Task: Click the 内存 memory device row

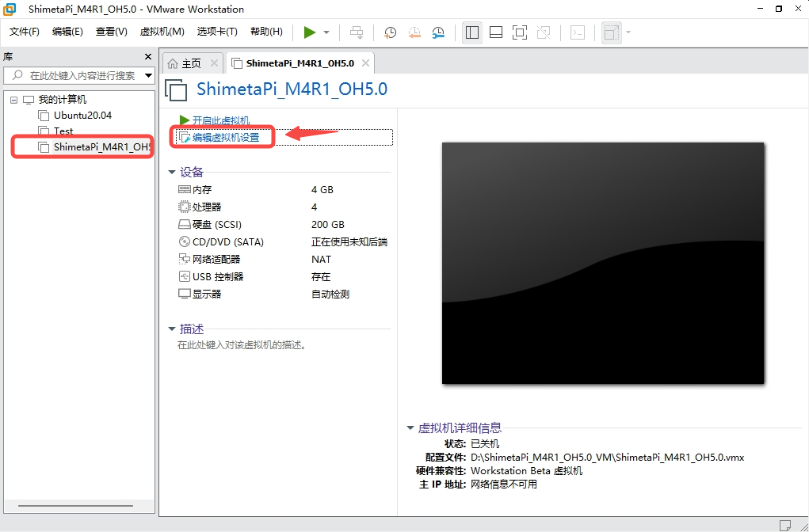Action: coord(282,190)
